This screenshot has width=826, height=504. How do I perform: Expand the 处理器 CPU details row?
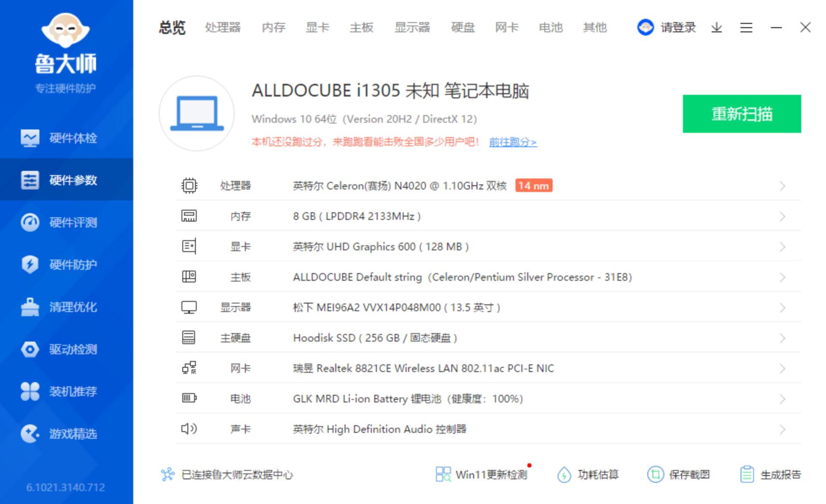tap(782, 185)
